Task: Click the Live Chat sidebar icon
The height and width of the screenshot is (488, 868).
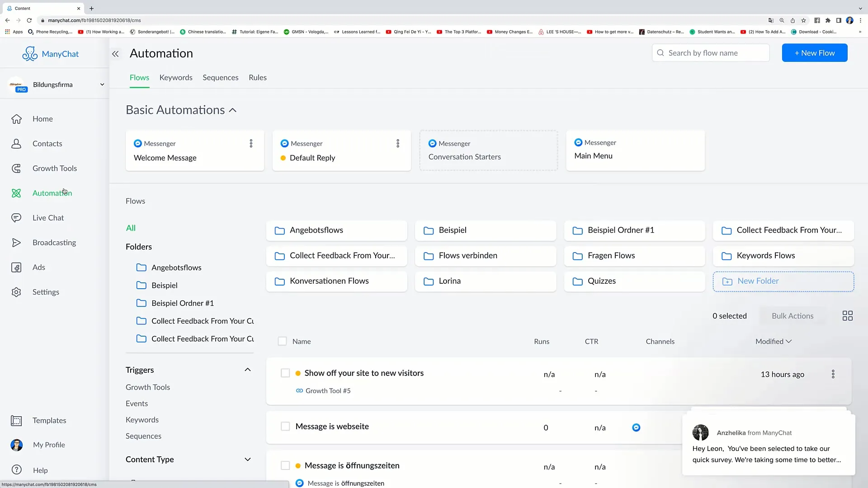Action: pyautogui.click(x=17, y=217)
